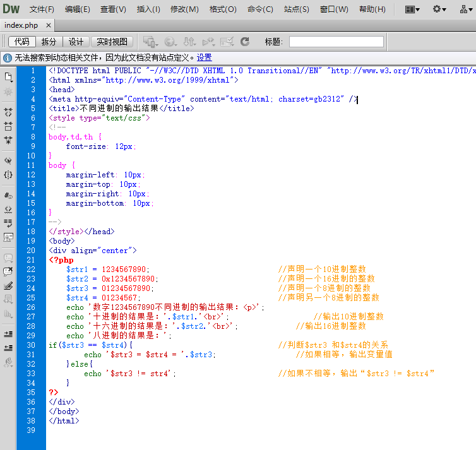This screenshot has height=450, width=476.
Task: Toggle syntax error alerts in info bar
Action: [x=8, y=237]
